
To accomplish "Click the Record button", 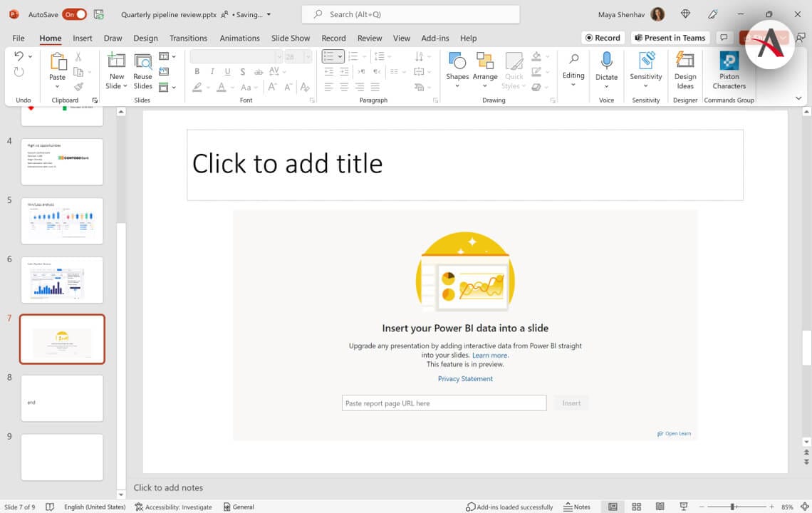I will coord(603,38).
